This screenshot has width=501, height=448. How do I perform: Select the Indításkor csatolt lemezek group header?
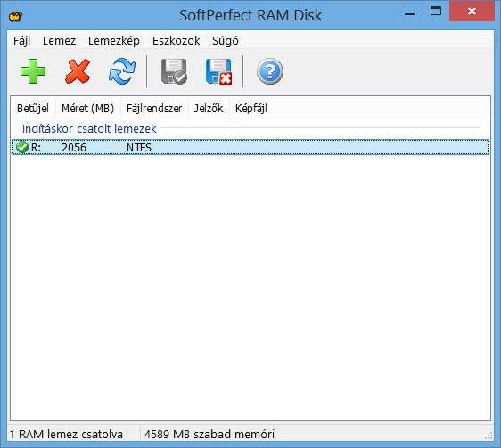[89, 128]
